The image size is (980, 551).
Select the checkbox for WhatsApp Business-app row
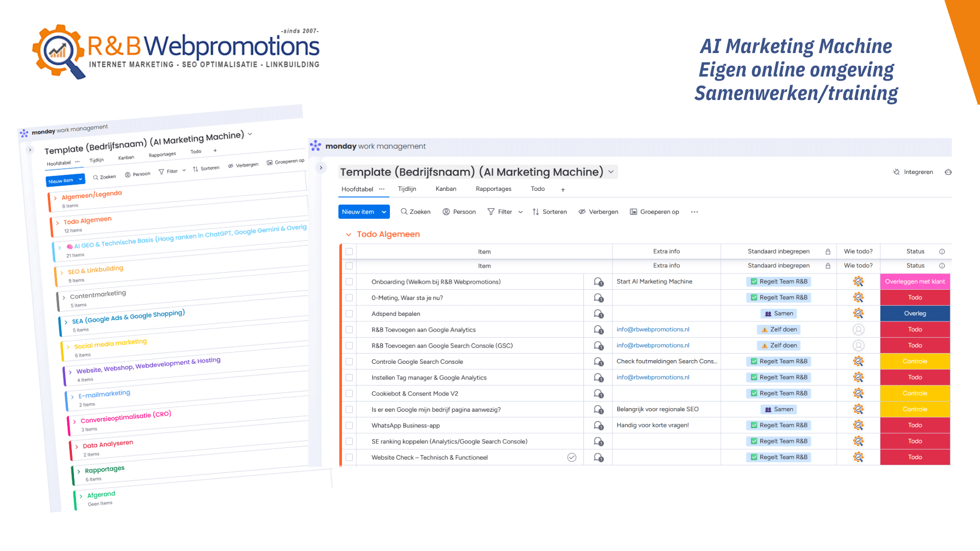click(x=349, y=425)
